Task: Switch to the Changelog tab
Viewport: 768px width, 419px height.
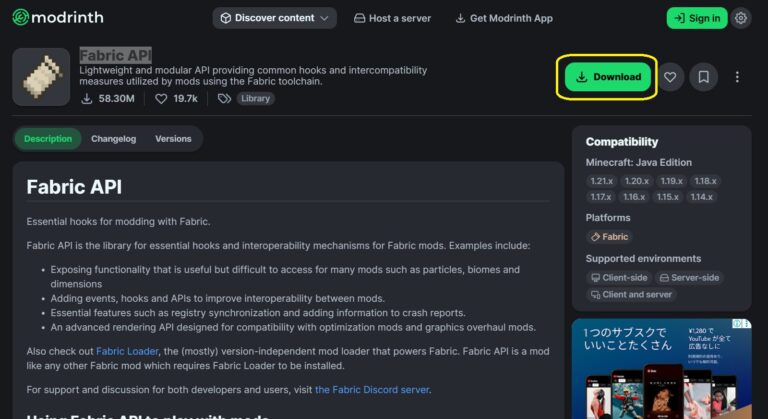Action: [113, 139]
